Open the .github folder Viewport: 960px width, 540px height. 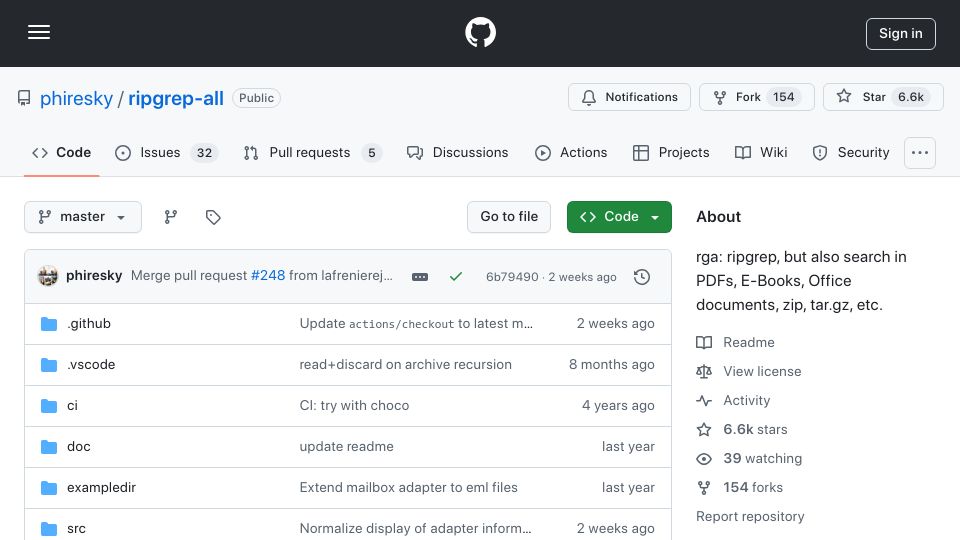pos(89,324)
